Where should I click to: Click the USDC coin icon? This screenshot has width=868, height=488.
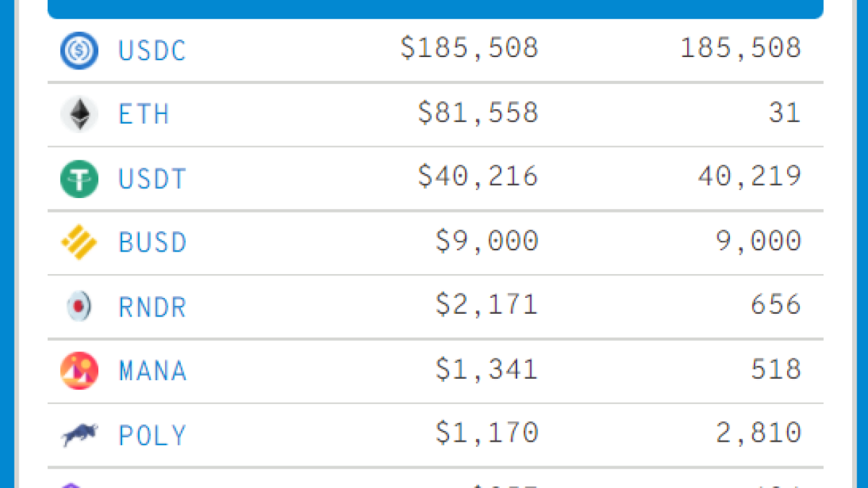point(79,51)
